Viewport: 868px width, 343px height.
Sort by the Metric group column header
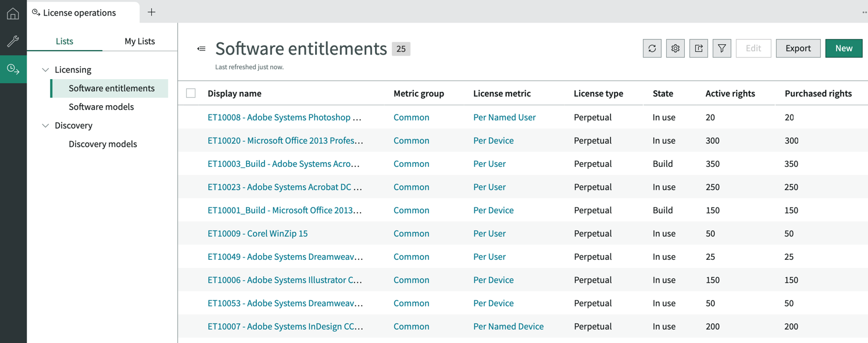(419, 94)
